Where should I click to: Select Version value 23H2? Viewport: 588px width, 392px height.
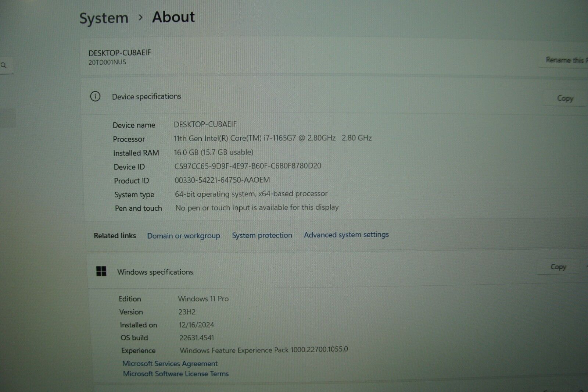tap(187, 312)
